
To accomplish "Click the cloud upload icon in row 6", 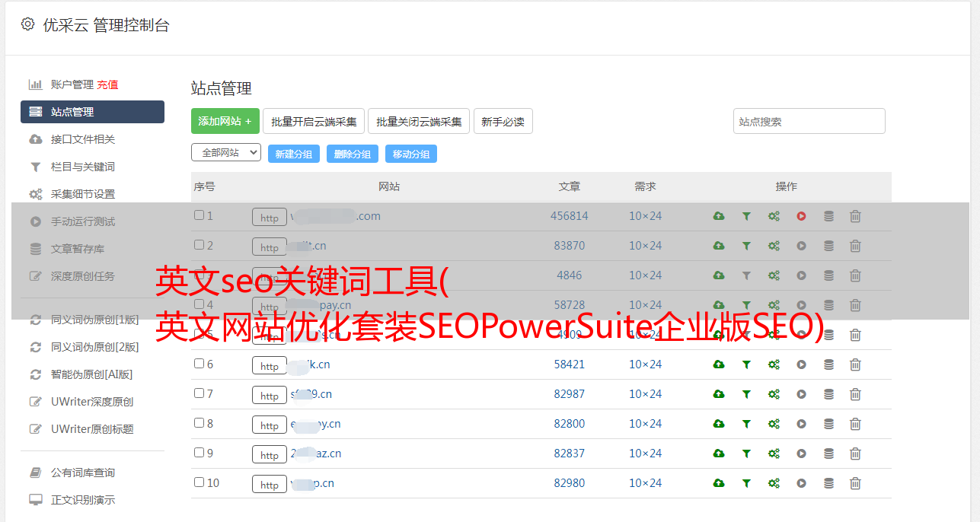I will (719, 364).
